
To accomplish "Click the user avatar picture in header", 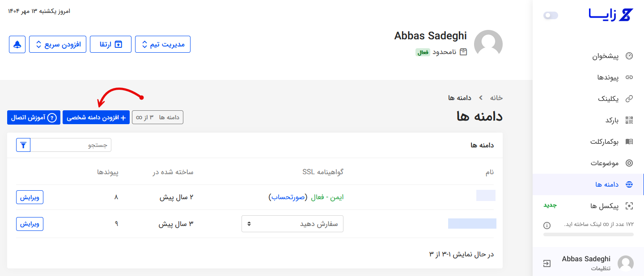I will coord(488,45).
